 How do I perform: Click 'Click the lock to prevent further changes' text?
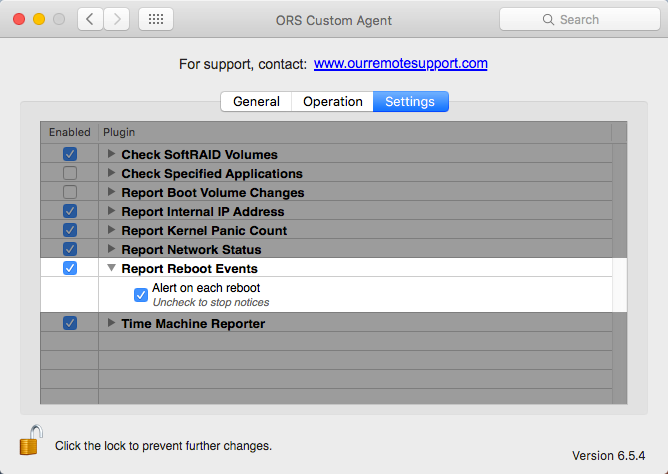click(163, 446)
